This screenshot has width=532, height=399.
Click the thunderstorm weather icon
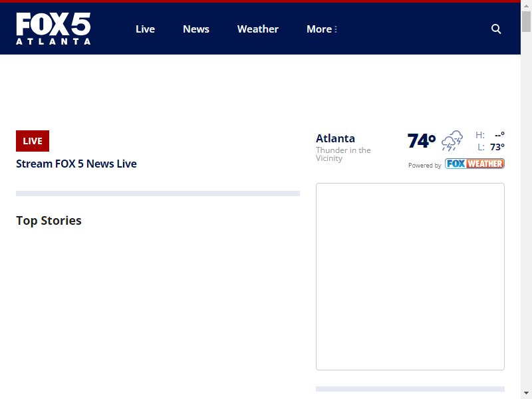pos(452,140)
